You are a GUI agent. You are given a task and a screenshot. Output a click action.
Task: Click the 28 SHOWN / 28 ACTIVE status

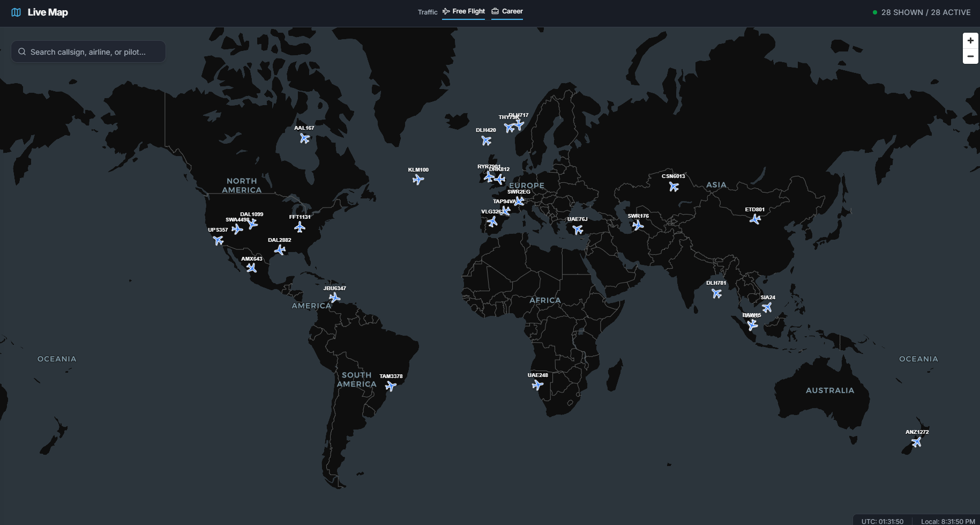coord(922,12)
